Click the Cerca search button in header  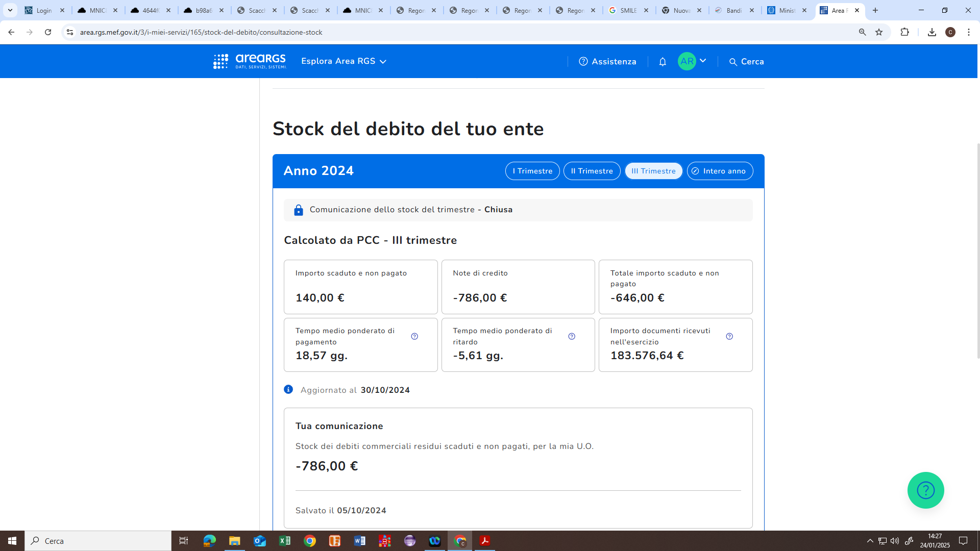pyautogui.click(x=746, y=62)
